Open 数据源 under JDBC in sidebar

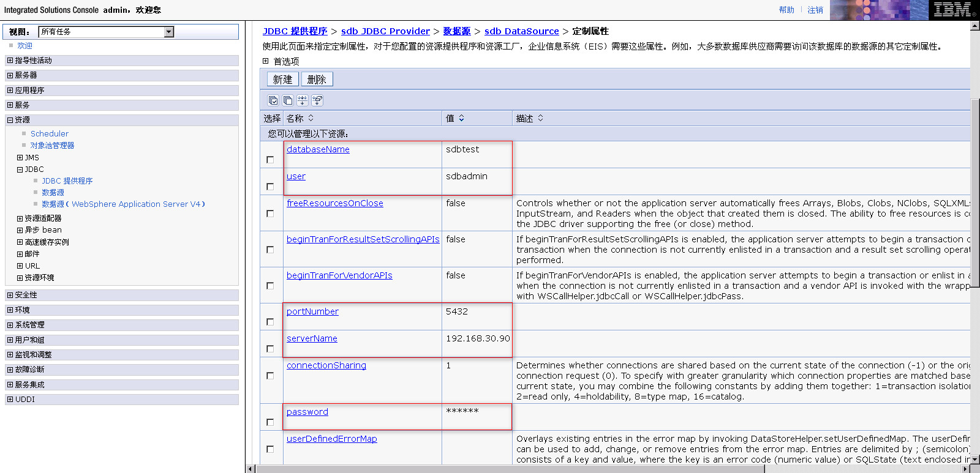point(53,193)
